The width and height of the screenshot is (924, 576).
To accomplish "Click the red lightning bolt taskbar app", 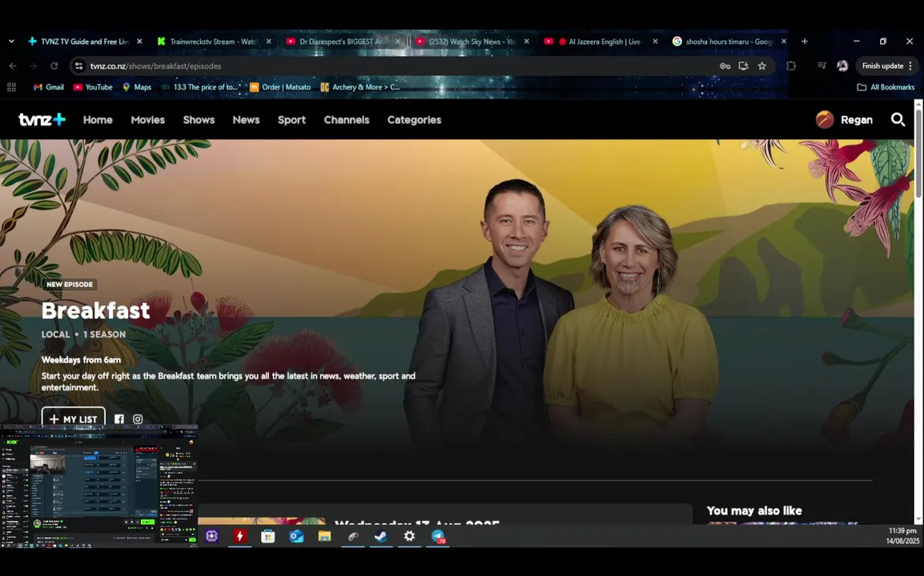I will click(240, 536).
